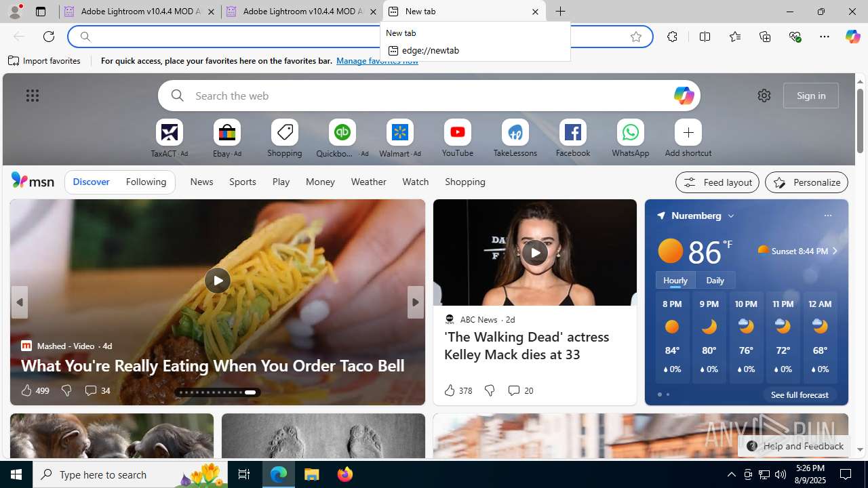Open the weather card more options
The height and width of the screenshot is (488, 868).
[827, 216]
